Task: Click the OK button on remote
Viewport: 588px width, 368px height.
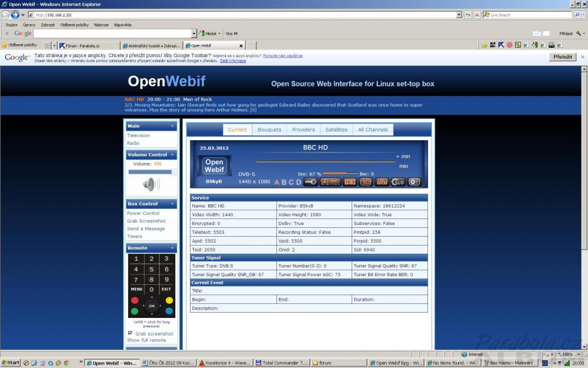Action: 152,306
